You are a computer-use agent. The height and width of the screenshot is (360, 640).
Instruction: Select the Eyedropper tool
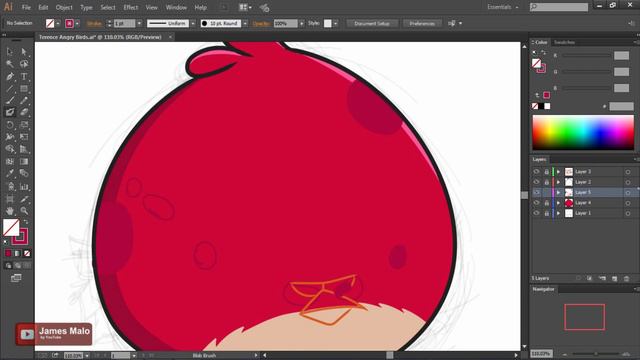tap(10, 174)
